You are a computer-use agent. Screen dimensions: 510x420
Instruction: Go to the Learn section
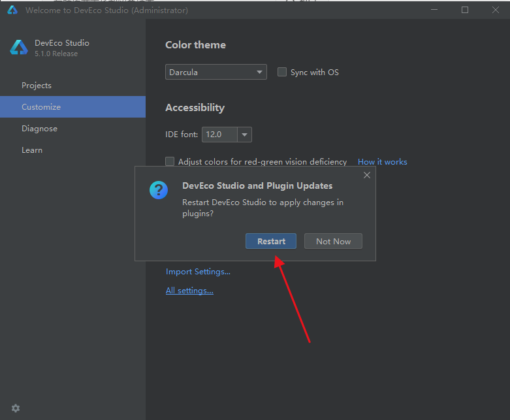(32, 150)
